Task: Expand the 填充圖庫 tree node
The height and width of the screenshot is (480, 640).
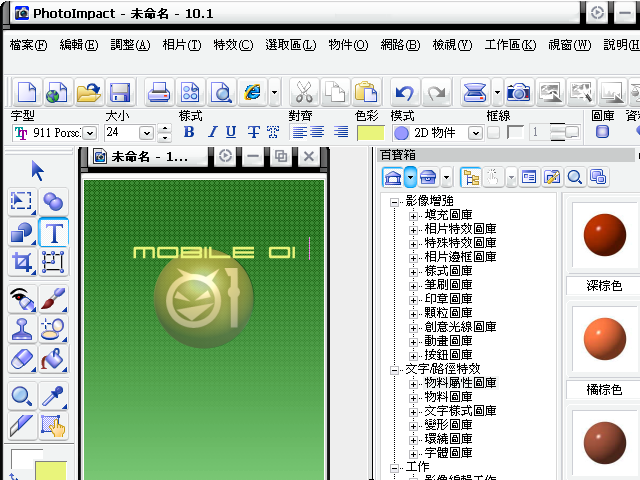Action: (x=413, y=216)
